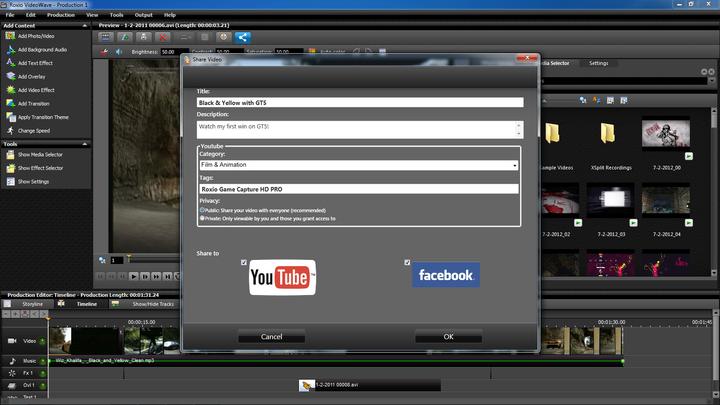Toggle the Facebook share checkbox
720x405 pixels.
coord(407,262)
